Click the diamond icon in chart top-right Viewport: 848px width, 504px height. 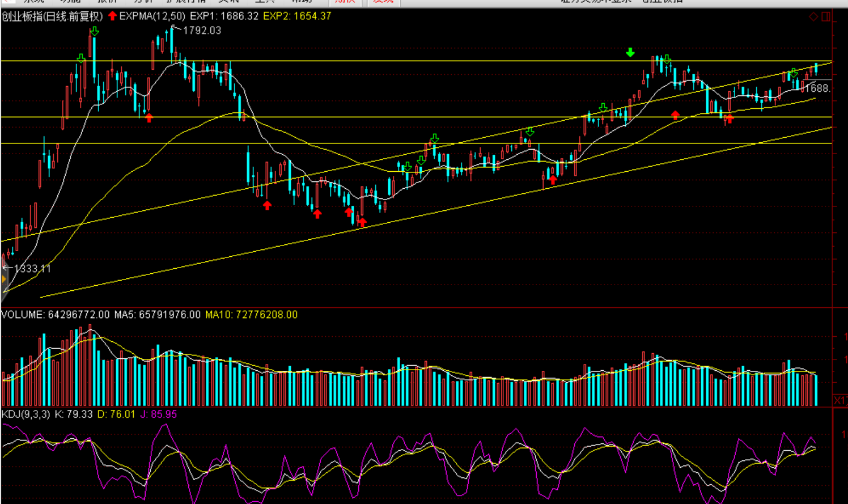813,16
